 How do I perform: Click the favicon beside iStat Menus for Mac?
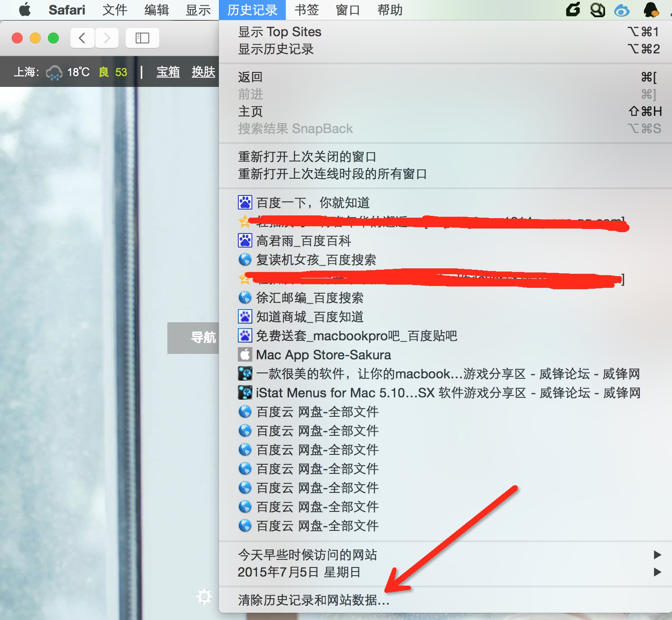point(245,392)
